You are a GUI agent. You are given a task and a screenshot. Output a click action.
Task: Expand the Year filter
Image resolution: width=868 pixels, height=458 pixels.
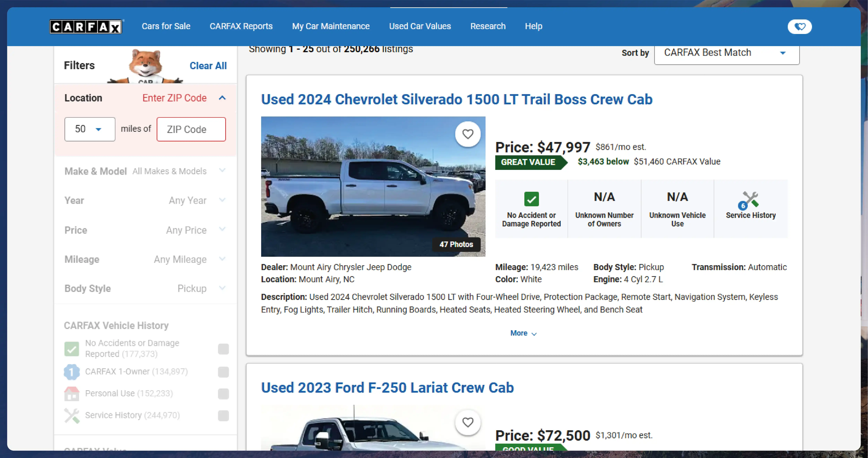point(145,200)
